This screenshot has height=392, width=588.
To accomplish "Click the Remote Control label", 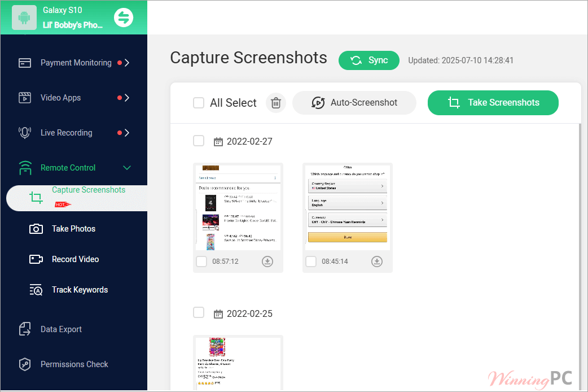I will 68,168.
